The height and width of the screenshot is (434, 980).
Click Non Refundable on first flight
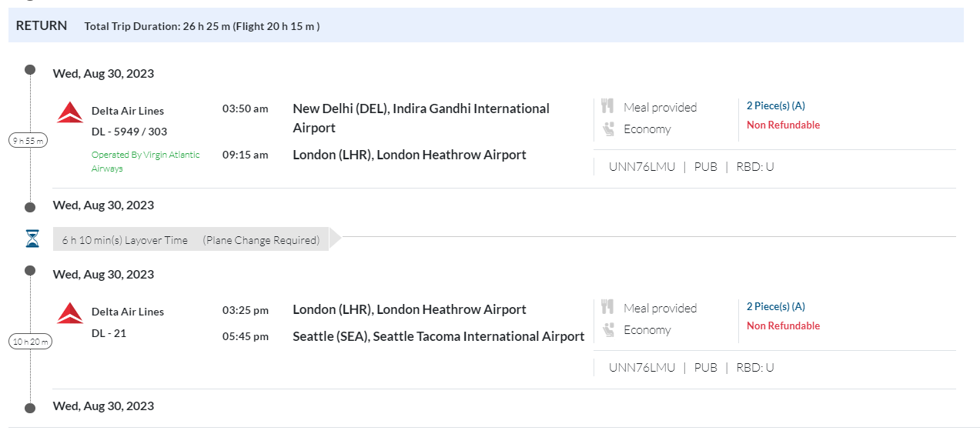tap(783, 125)
